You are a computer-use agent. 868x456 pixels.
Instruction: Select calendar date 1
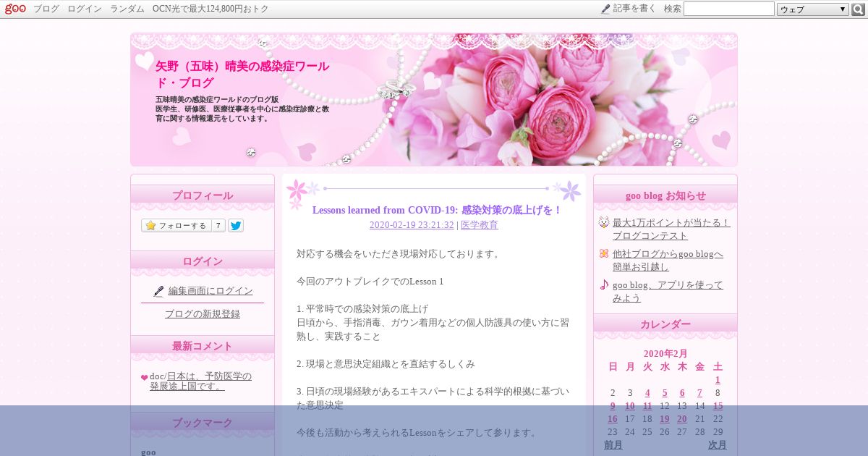[718, 380]
